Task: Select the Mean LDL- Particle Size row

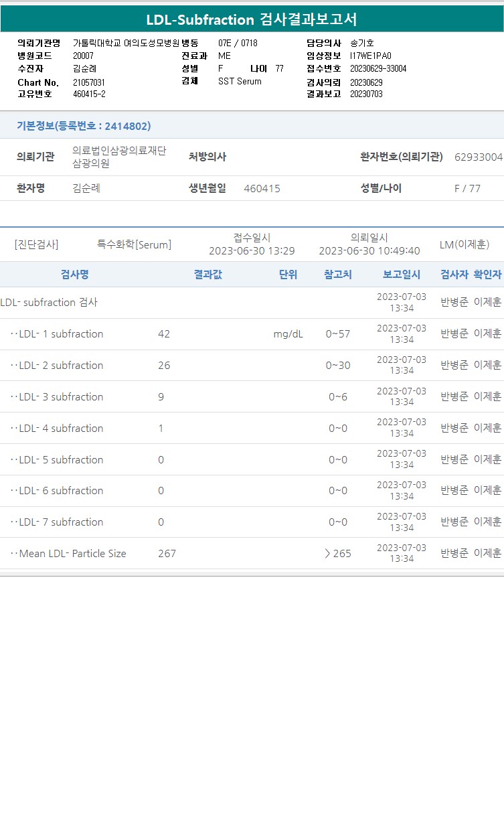Action: pyautogui.click(x=252, y=554)
